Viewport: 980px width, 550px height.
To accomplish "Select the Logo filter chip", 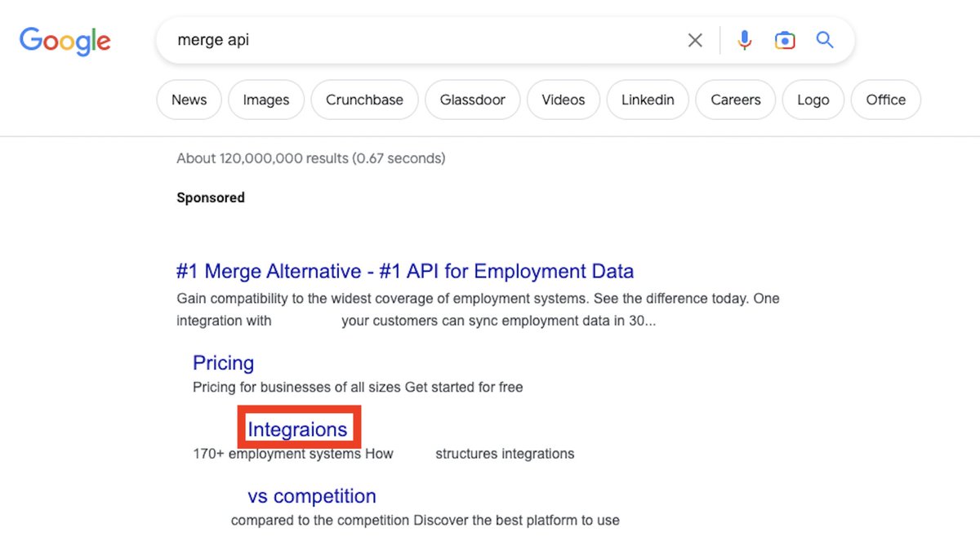I will tap(813, 100).
